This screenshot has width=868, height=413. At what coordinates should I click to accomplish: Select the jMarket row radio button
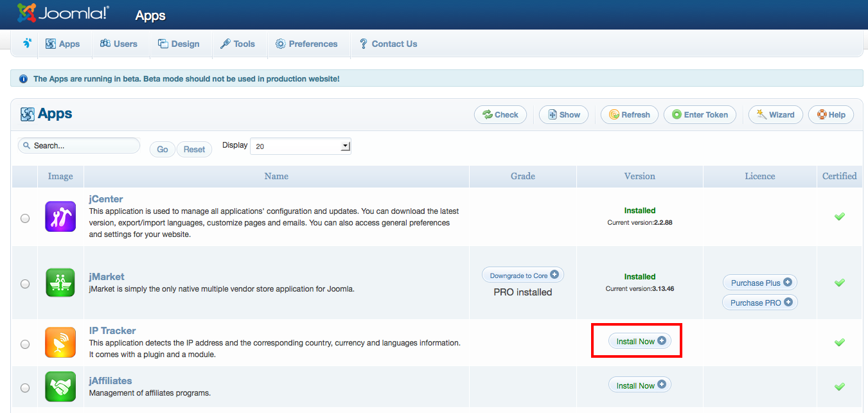(x=25, y=283)
